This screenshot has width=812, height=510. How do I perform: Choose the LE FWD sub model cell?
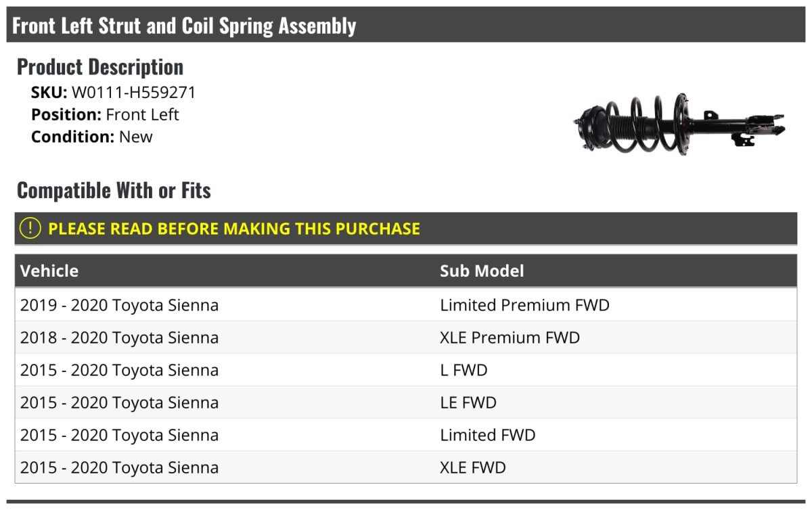point(468,402)
